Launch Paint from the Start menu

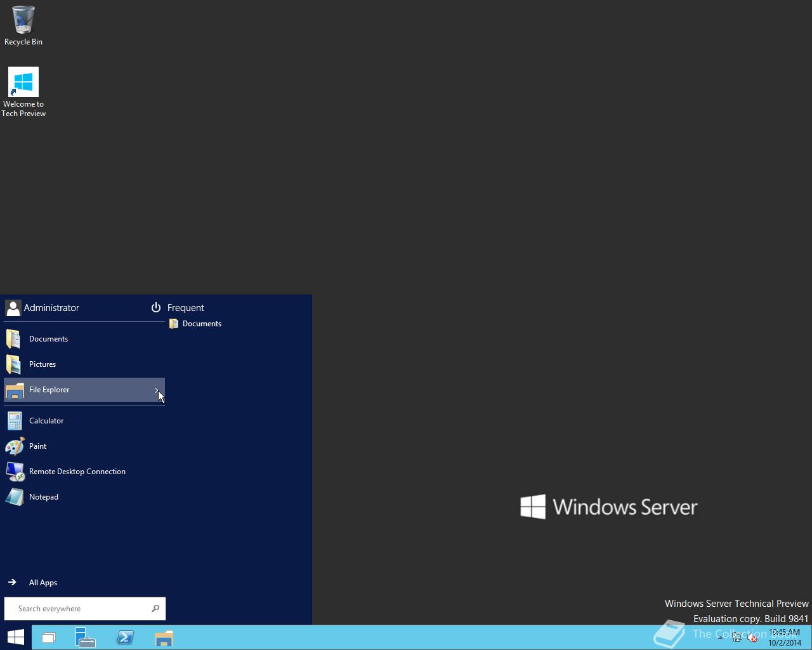[x=84, y=446]
